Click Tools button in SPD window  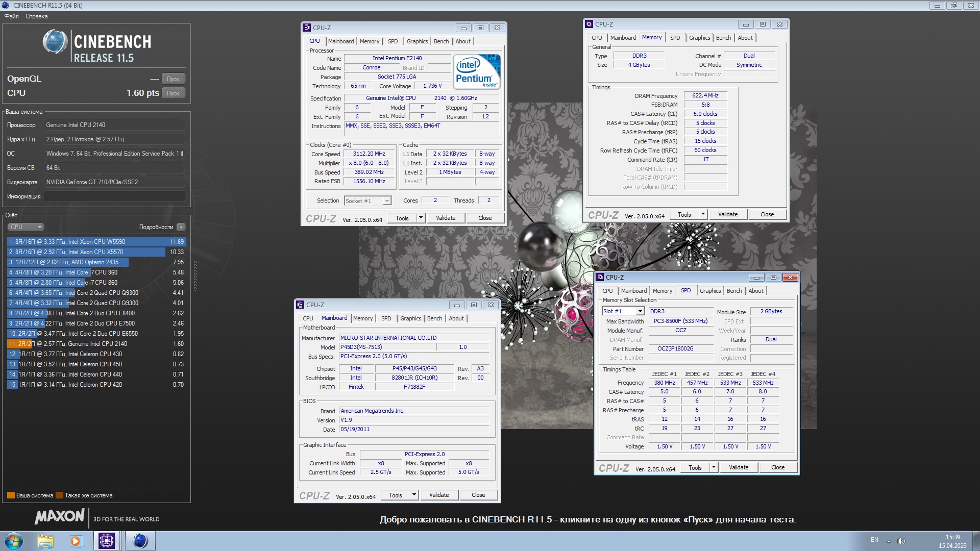pos(695,467)
